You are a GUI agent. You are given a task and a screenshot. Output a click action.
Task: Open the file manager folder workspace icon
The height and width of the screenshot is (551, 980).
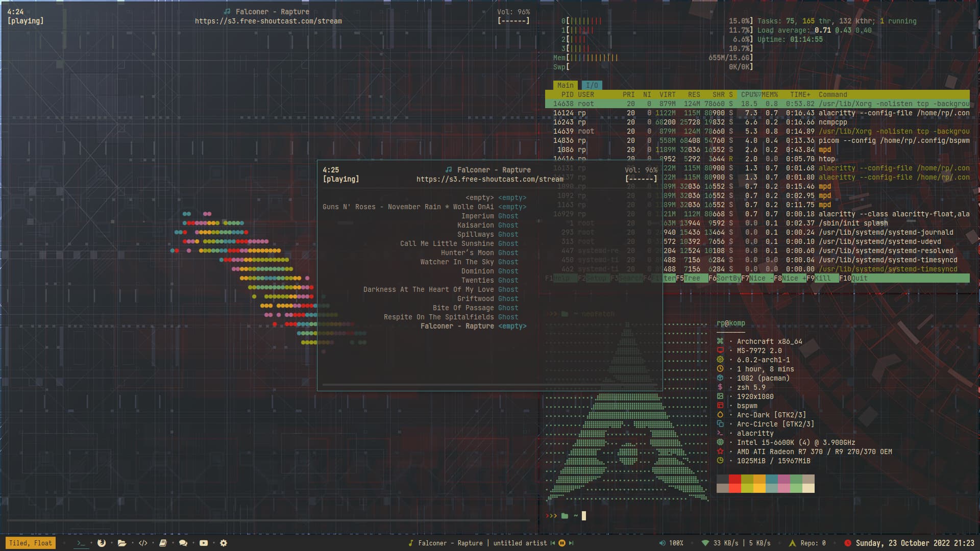click(x=122, y=543)
